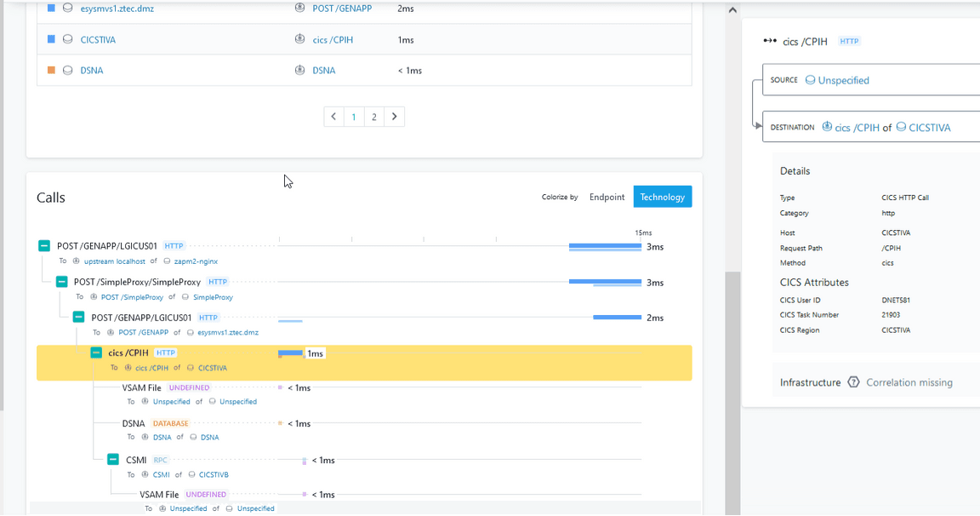This screenshot has width=980, height=516.
Task: Open the zapm2-nginx service link
Action: point(196,261)
